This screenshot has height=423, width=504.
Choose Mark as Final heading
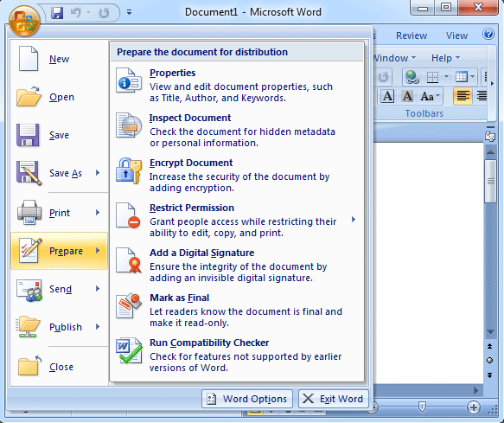179,298
